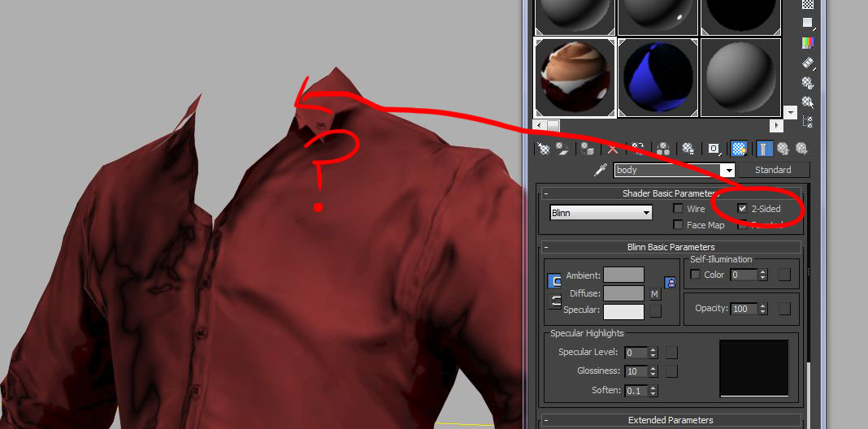Pick material from object with eyedropper

[x=600, y=170]
